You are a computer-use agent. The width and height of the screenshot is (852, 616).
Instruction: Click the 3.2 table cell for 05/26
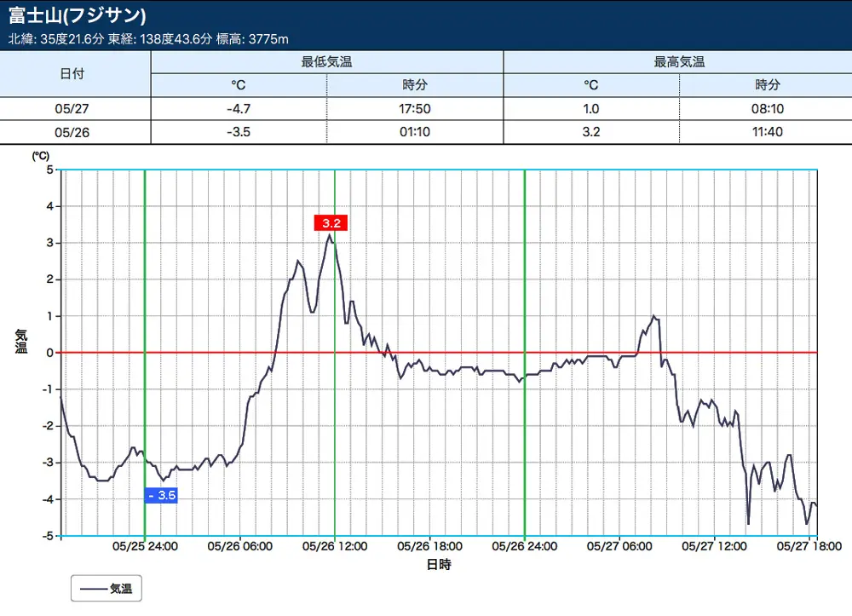pos(591,132)
